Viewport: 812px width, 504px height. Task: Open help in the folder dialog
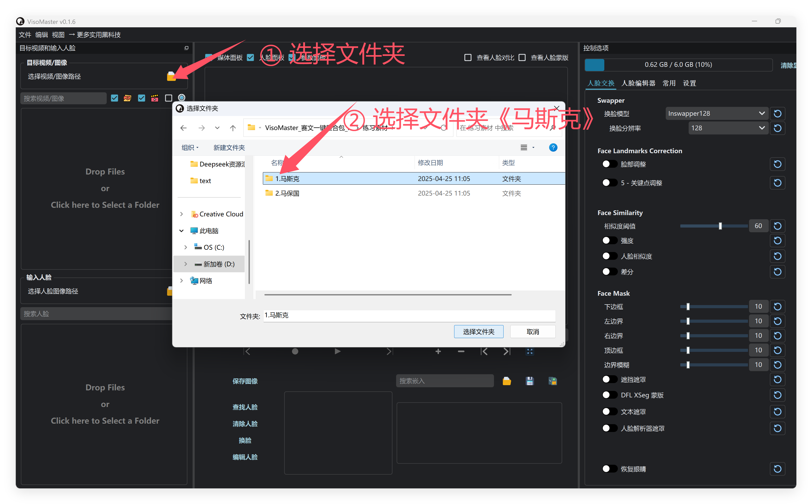pyautogui.click(x=553, y=147)
